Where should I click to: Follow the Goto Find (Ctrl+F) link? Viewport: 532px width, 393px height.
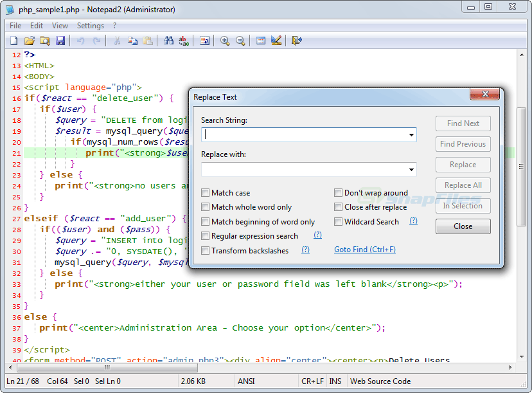[x=365, y=250]
